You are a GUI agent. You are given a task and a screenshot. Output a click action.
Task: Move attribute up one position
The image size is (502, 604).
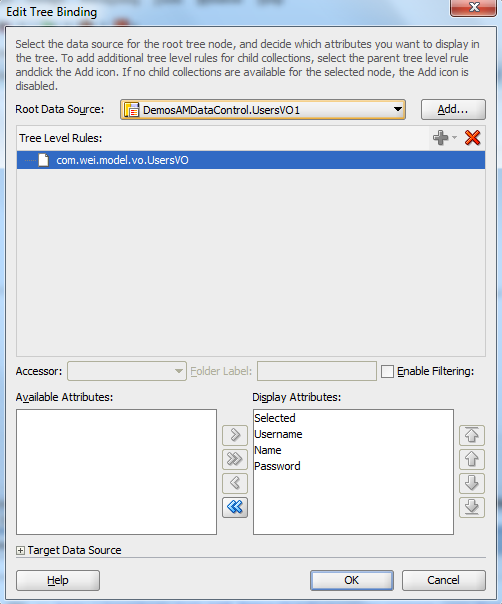click(x=472, y=459)
